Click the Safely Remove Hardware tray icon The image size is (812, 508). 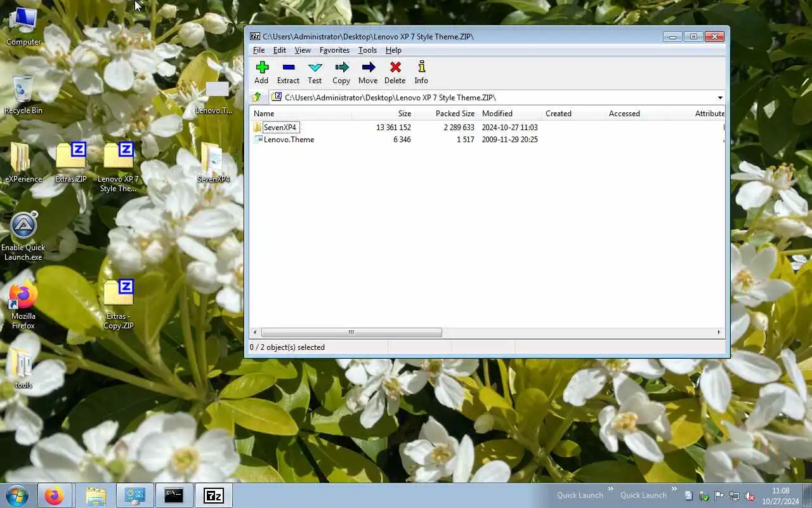click(x=704, y=496)
